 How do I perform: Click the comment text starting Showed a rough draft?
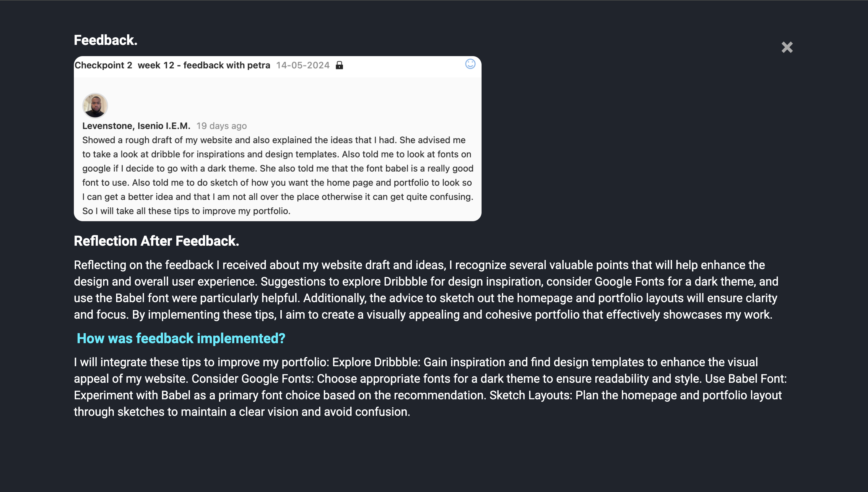coord(274,140)
